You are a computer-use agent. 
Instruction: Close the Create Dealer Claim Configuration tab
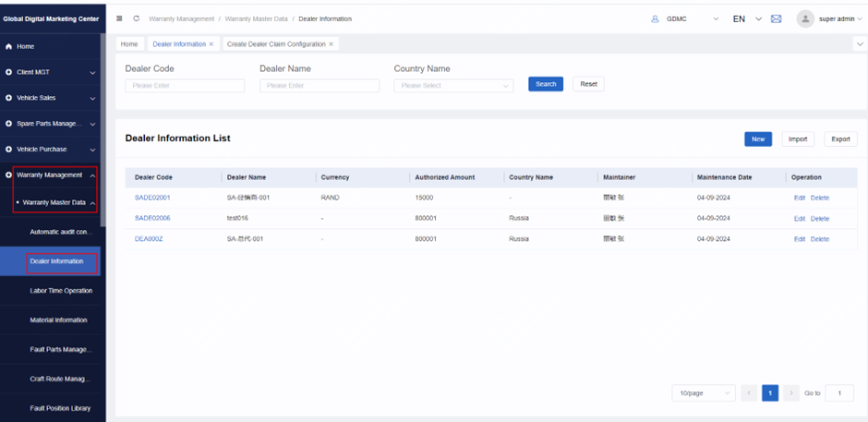(331, 44)
